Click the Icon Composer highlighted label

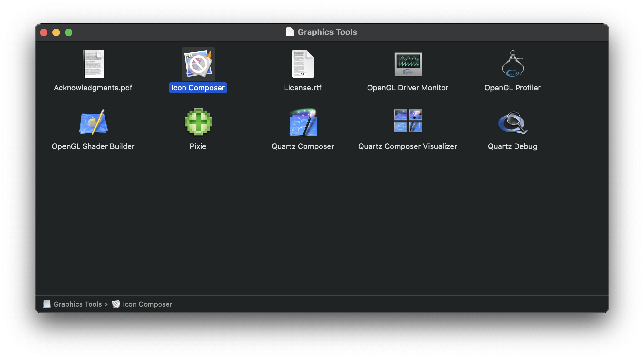coord(198,88)
